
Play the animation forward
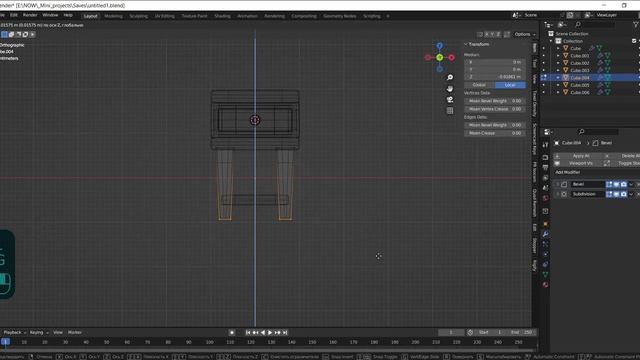(x=270, y=333)
